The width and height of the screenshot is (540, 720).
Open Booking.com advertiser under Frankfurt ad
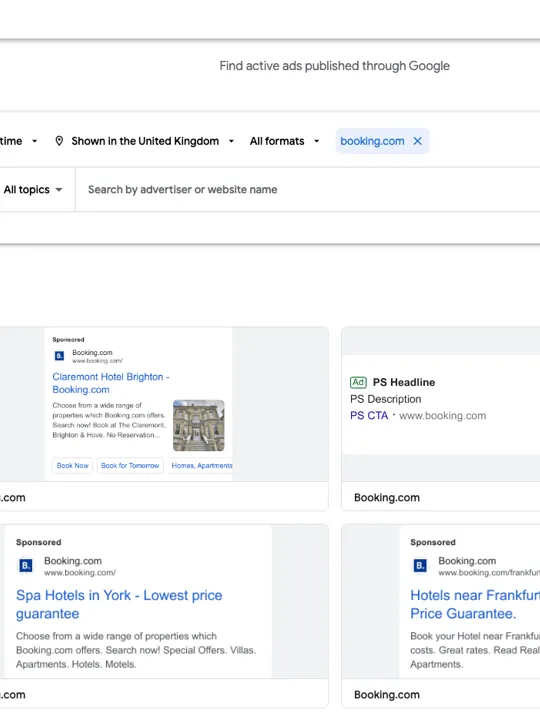387,695
